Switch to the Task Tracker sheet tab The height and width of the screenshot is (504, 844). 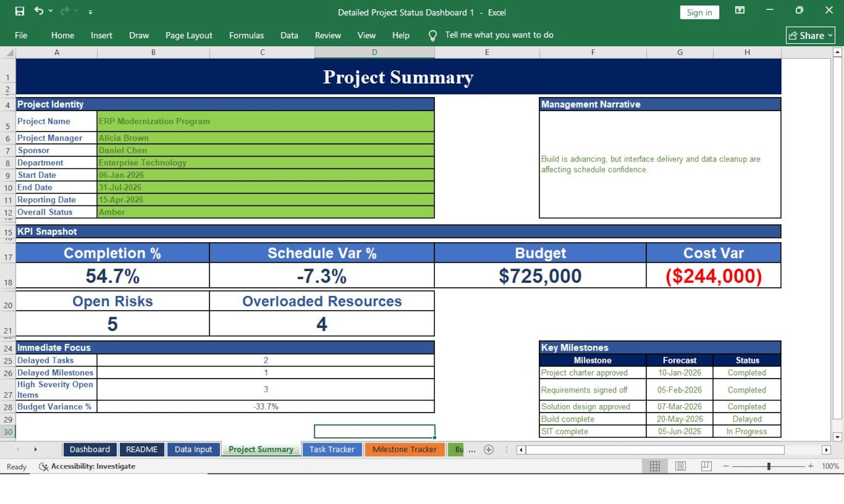click(x=332, y=449)
